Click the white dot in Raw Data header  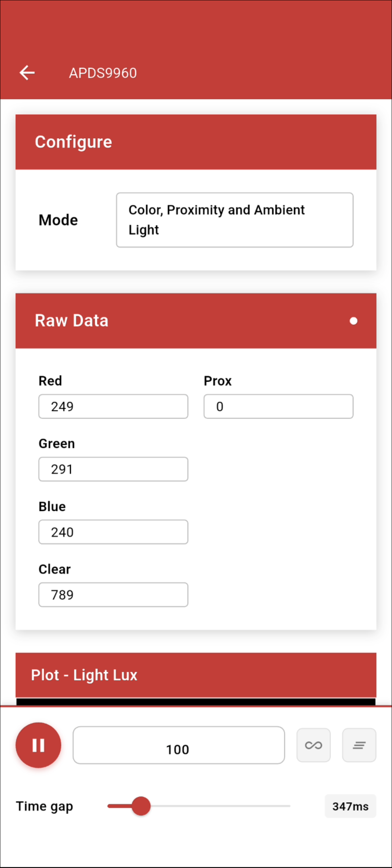353,321
